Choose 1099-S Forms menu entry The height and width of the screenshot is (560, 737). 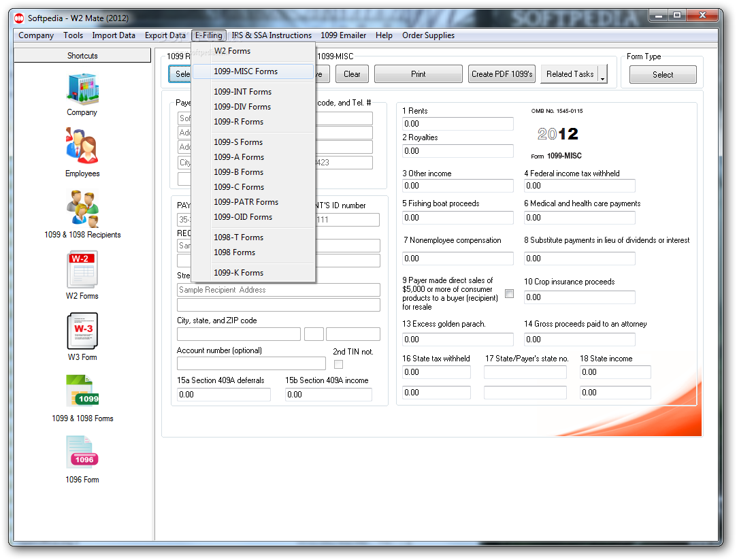(x=254, y=142)
